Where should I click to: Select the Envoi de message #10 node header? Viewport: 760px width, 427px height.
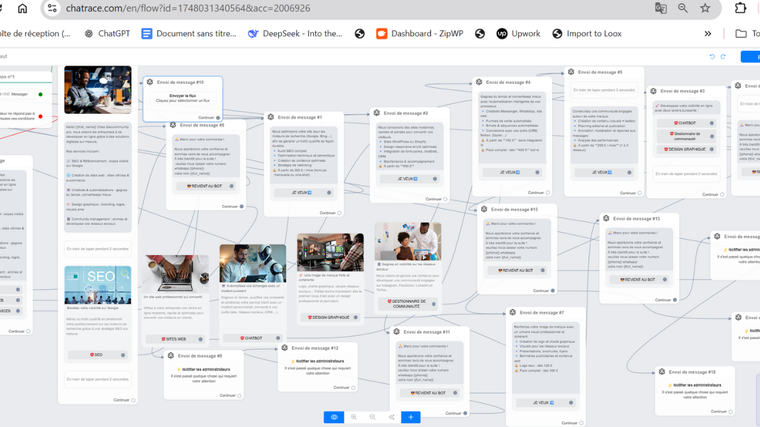coord(180,82)
